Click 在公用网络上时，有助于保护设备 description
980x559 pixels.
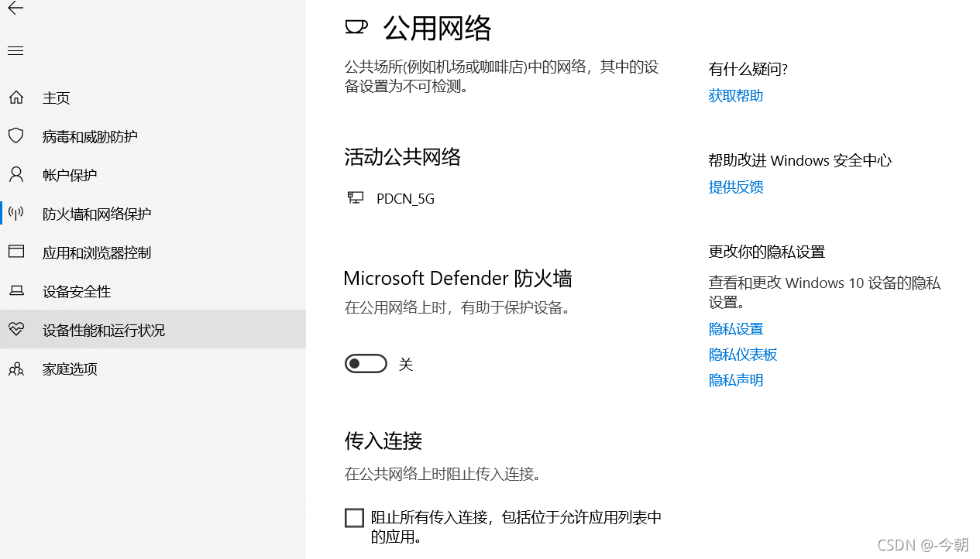459,308
